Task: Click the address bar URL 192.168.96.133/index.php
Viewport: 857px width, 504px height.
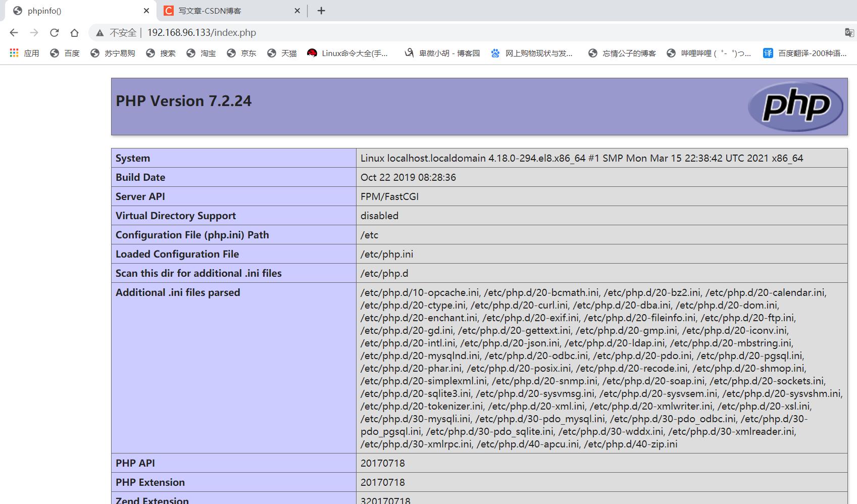Action: point(201,33)
